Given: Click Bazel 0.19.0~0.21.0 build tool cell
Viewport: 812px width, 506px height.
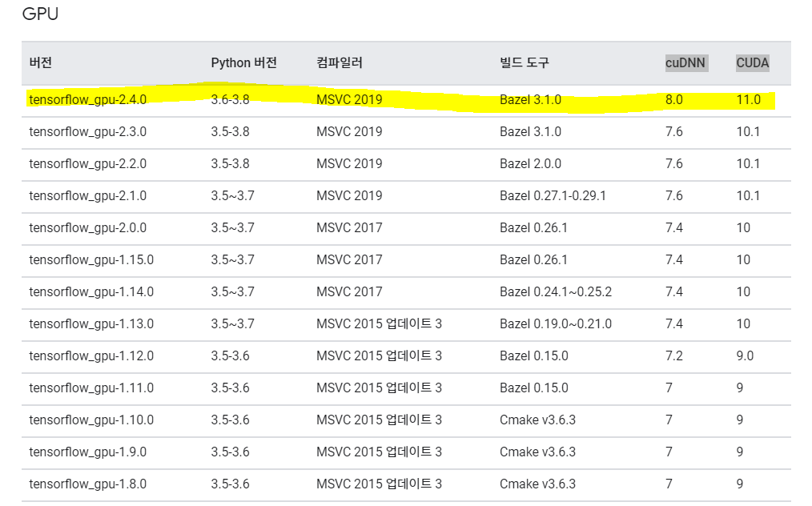Looking at the screenshot, I should (x=556, y=324).
